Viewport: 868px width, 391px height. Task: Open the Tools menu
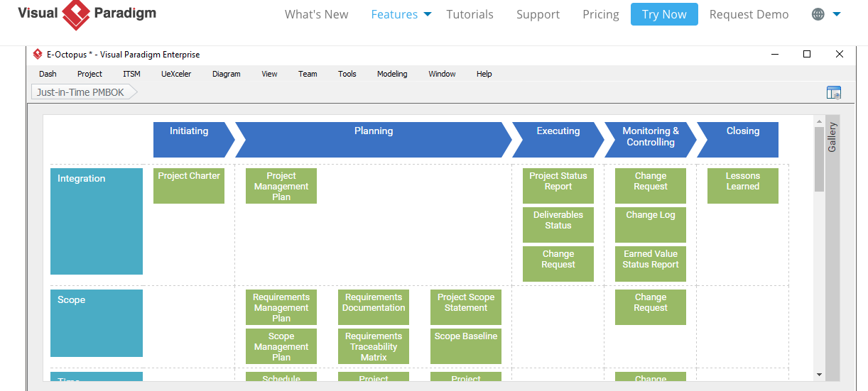click(347, 74)
